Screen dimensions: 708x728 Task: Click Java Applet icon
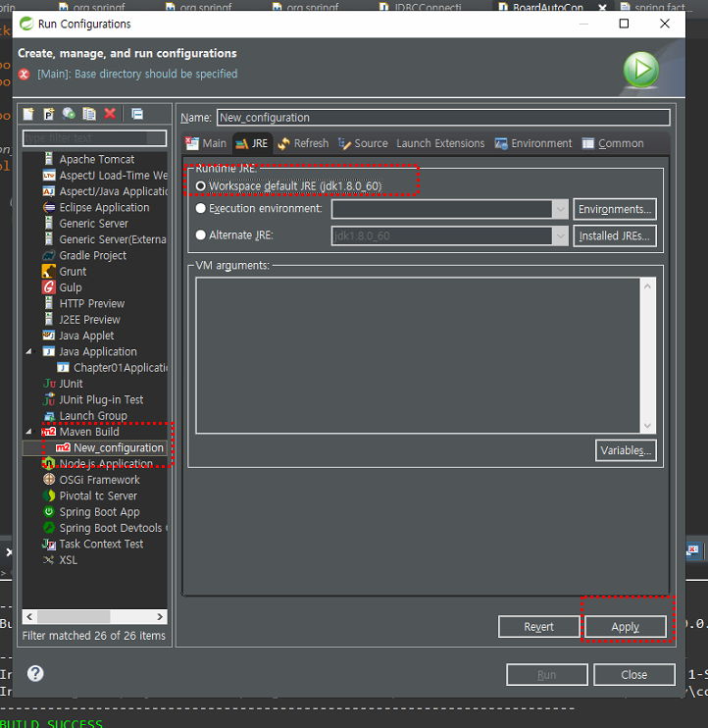pos(49,336)
